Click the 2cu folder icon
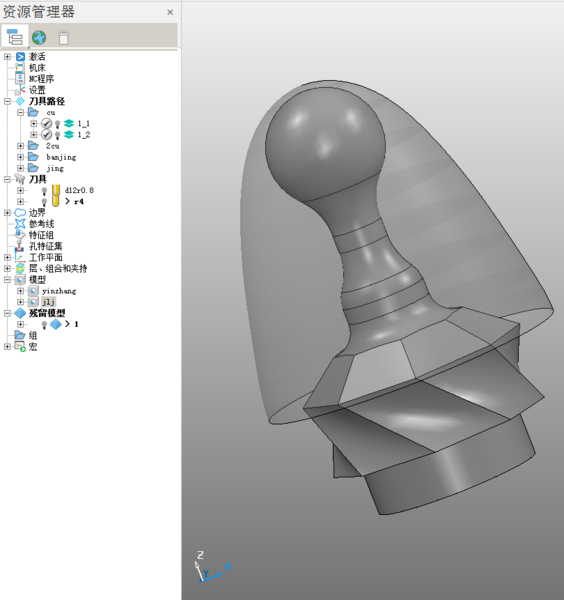 click(33, 146)
